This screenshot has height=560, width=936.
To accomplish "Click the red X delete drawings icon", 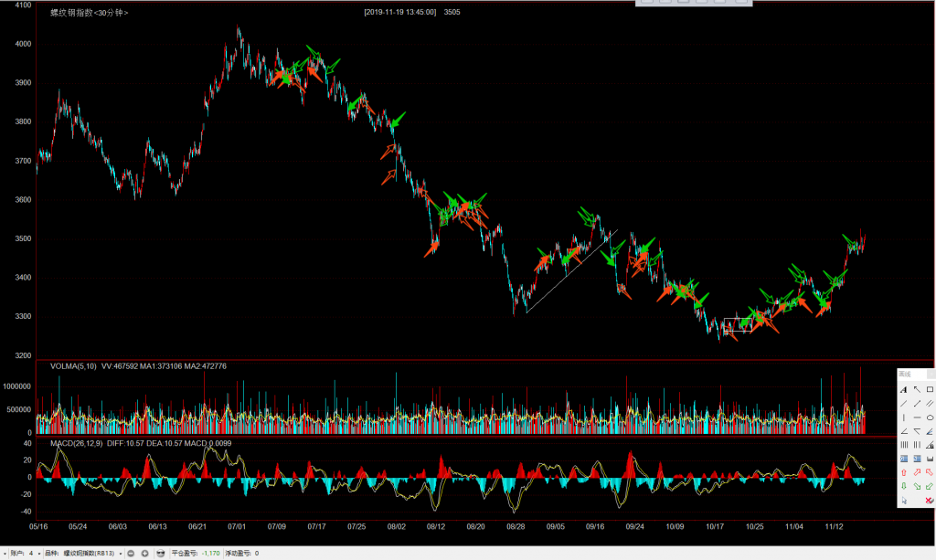I will pyautogui.click(x=930, y=501).
